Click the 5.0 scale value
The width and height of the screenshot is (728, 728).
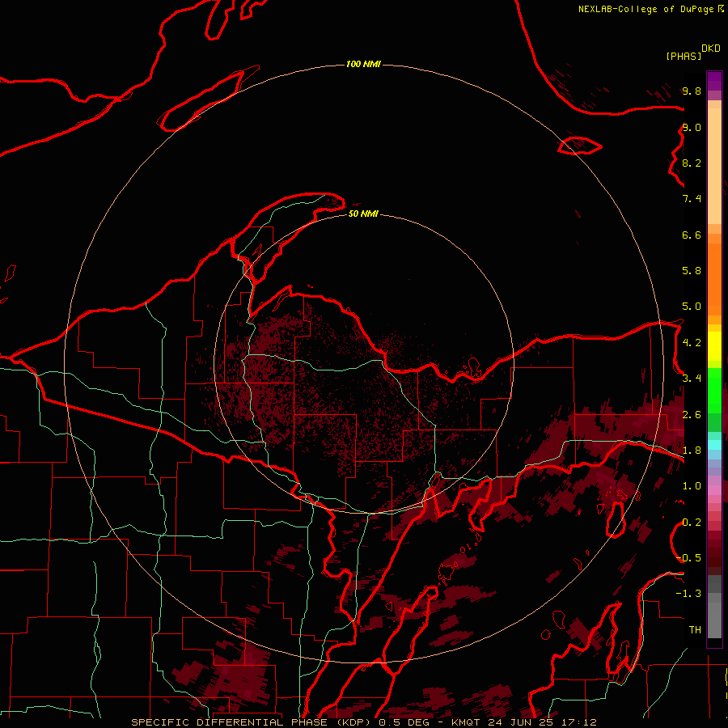click(692, 307)
